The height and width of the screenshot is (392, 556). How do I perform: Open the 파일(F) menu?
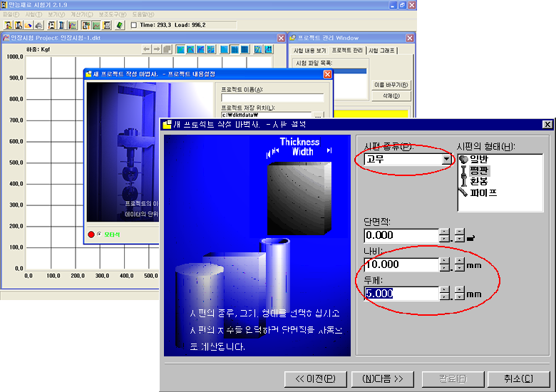pos(11,14)
